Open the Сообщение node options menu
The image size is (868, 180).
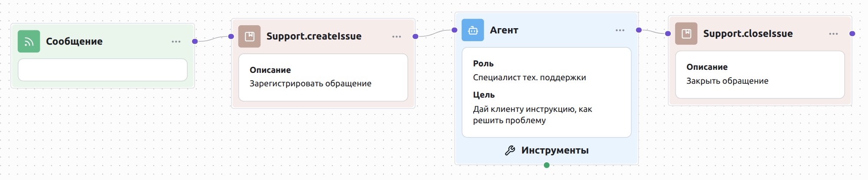click(x=176, y=42)
